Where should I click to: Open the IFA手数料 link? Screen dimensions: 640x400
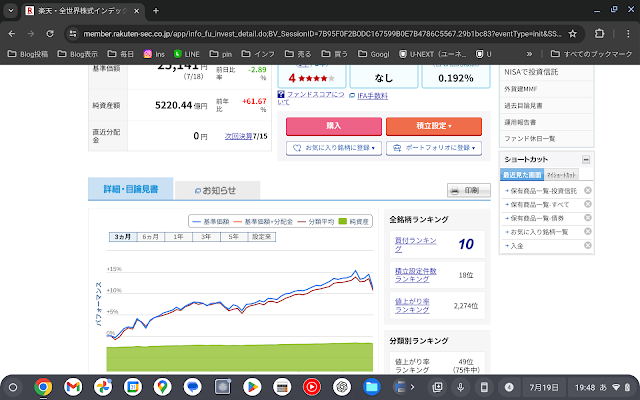click(372, 96)
